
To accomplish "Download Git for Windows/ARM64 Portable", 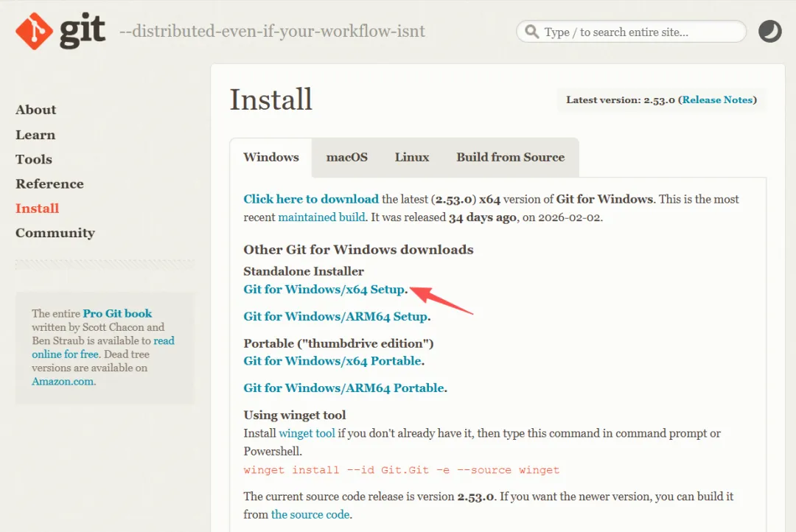I will [x=343, y=388].
